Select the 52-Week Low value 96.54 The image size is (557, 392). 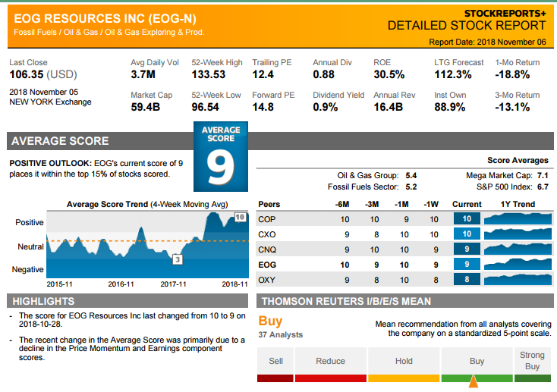tap(205, 107)
